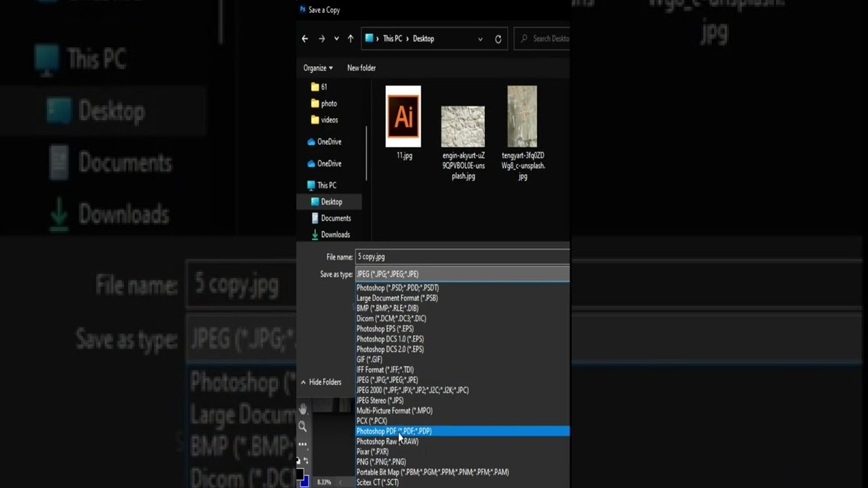Refresh the Desktop folder view
This screenshot has height=488, width=868.
pyautogui.click(x=498, y=39)
